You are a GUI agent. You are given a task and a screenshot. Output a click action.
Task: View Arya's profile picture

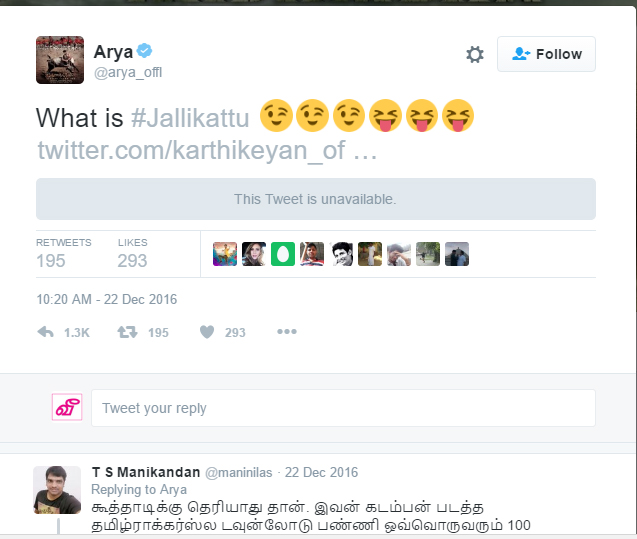[x=60, y=60]
